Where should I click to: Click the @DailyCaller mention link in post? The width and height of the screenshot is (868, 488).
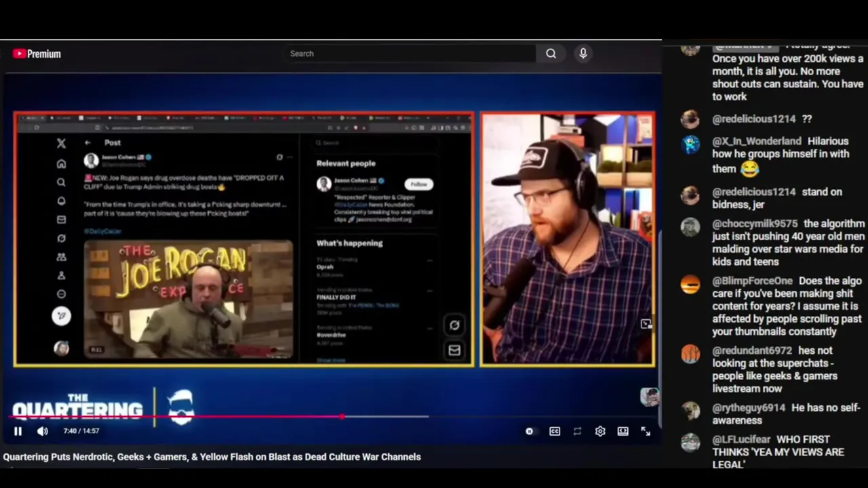point(103,231)
